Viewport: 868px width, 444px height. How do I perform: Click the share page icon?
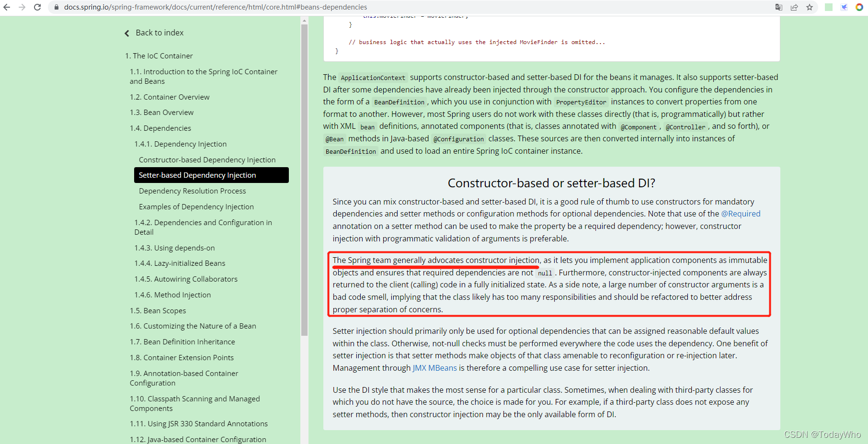coord(794,7)
